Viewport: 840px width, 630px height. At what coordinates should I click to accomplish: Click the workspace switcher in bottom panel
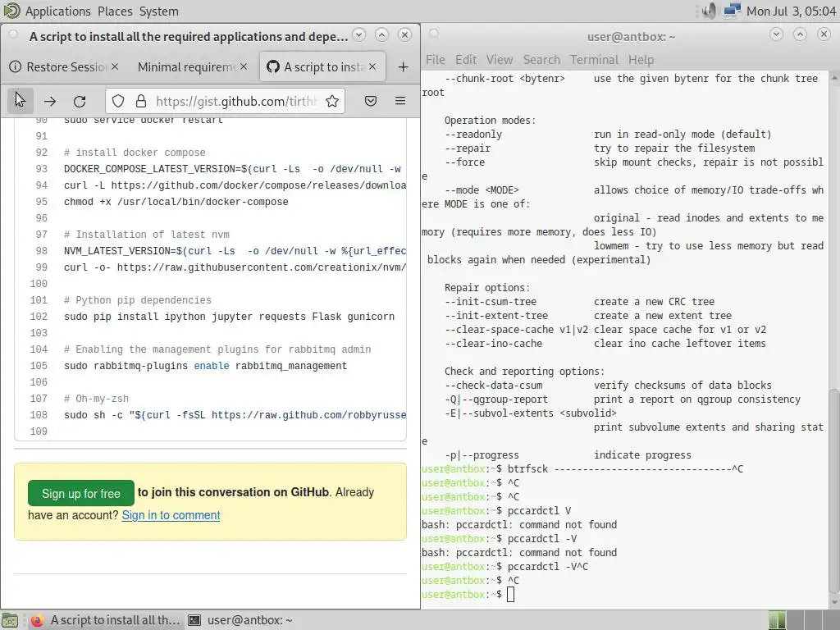click(802, 620)
